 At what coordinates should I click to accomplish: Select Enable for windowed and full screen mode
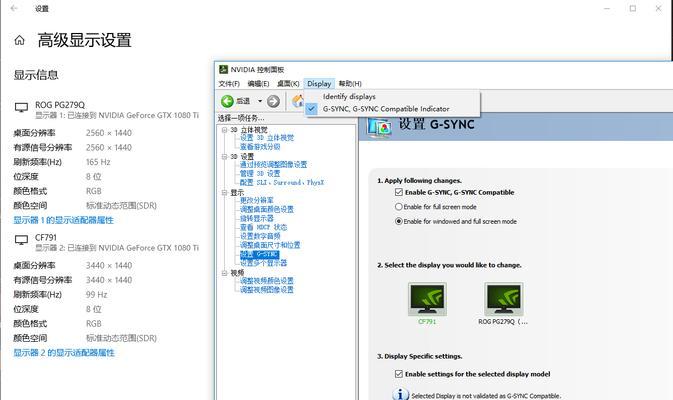pyautogui.click(x=399, y=221)
